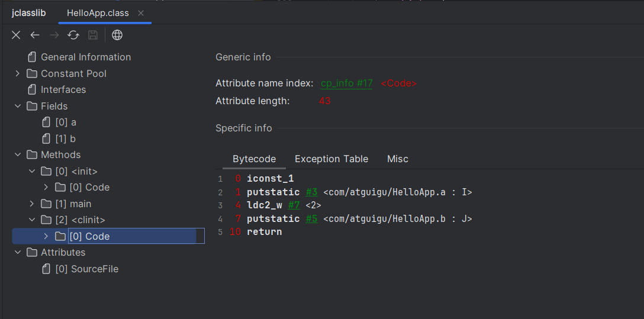Follow the cp_info #17 link
The height and width of the screenshot is (319, 644).
(x=346, y=83)
